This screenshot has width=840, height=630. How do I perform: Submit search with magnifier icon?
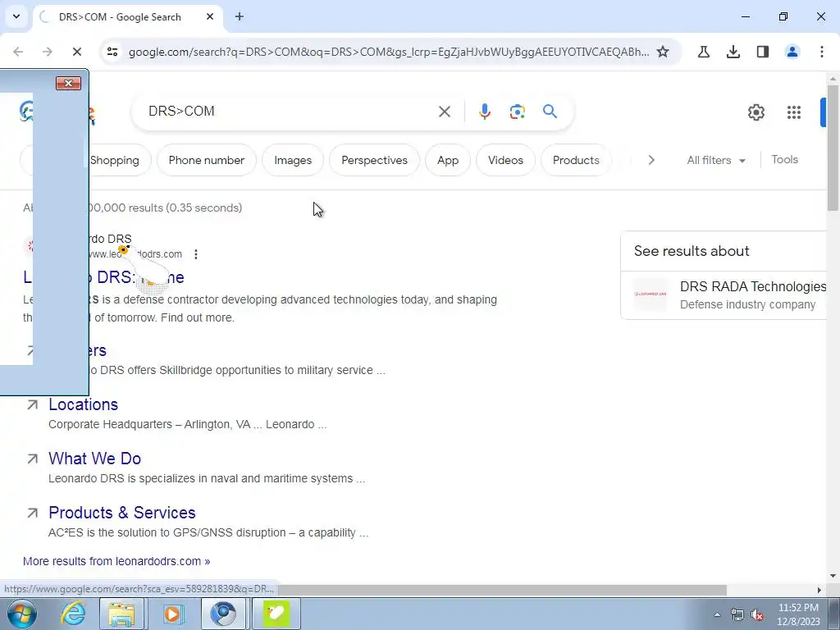(550, 112)
